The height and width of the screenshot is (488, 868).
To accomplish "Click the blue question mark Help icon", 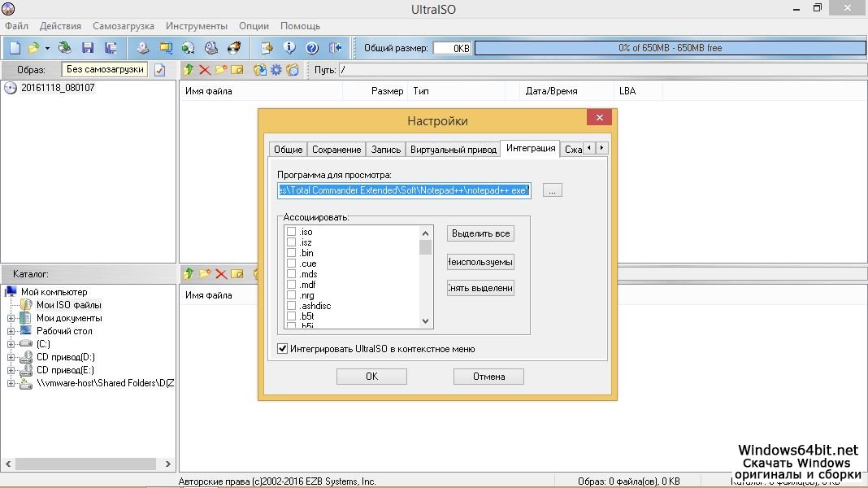I will pyautogui.click(x=311, y=48).
